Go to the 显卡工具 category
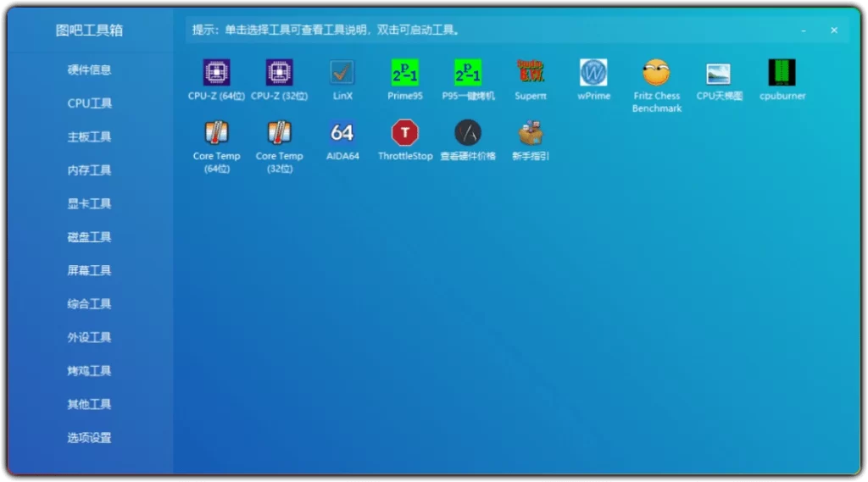This screenshot has width=868, height=482. pyautogui.click(x=89, y=203)
